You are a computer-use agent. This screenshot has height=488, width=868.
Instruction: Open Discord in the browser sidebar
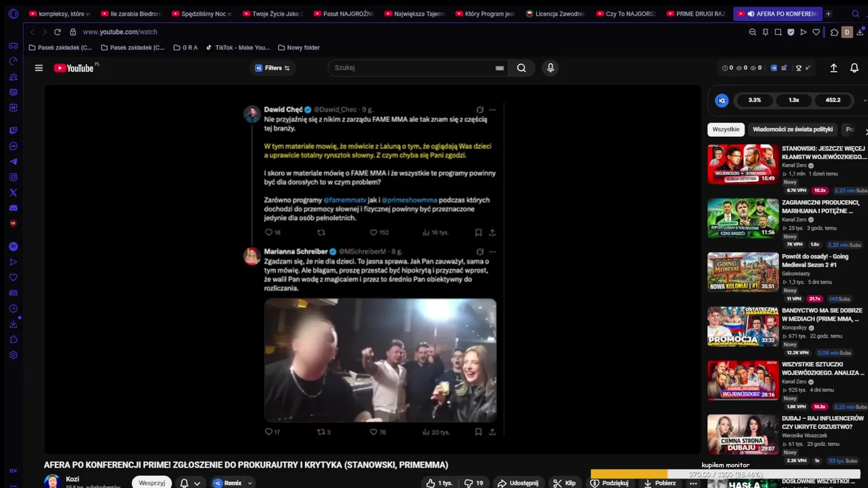13,208
